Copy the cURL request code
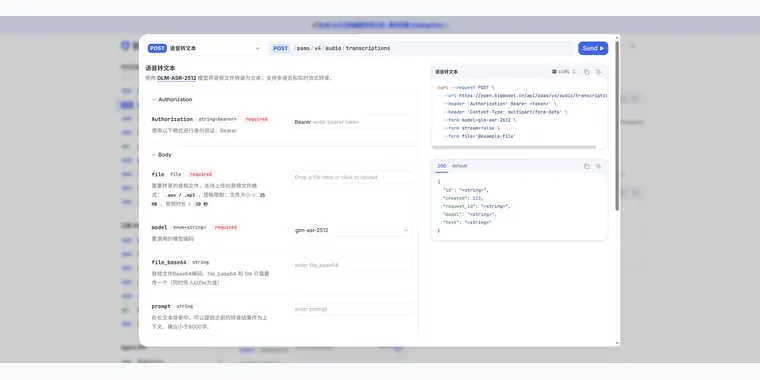Viewport: 760px width, 380px height. tap(586, 72)
